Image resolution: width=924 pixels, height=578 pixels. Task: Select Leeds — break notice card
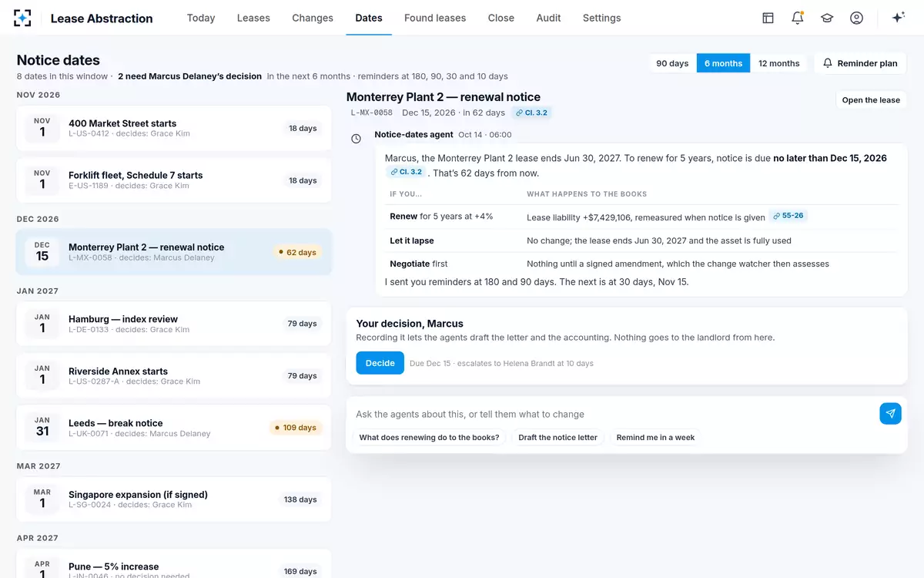(x=174, y=428)
